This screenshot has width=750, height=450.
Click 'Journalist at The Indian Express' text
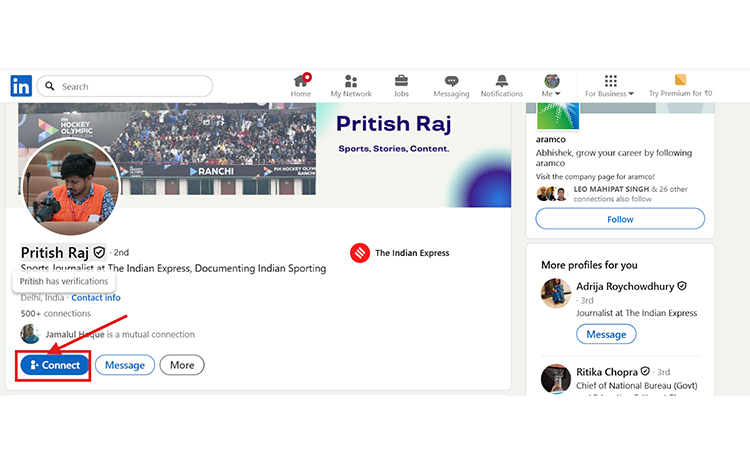[x=637, y=313]
